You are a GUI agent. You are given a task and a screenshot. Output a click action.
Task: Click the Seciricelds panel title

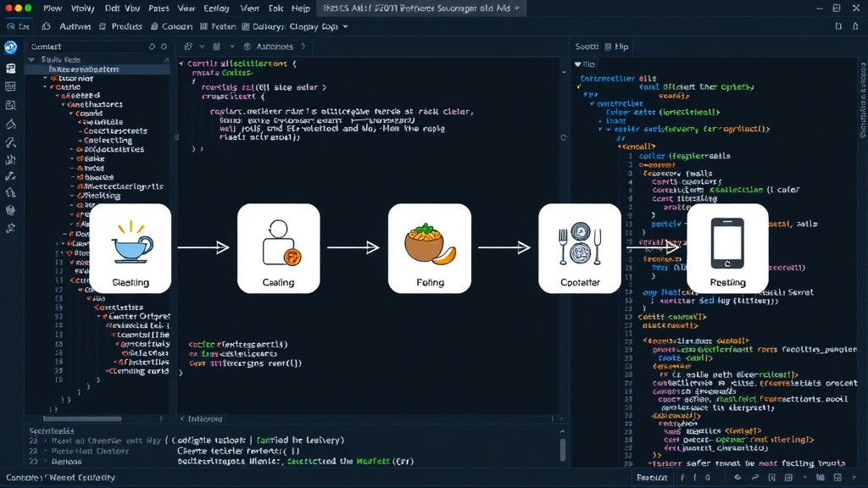(x=52, y=431)
